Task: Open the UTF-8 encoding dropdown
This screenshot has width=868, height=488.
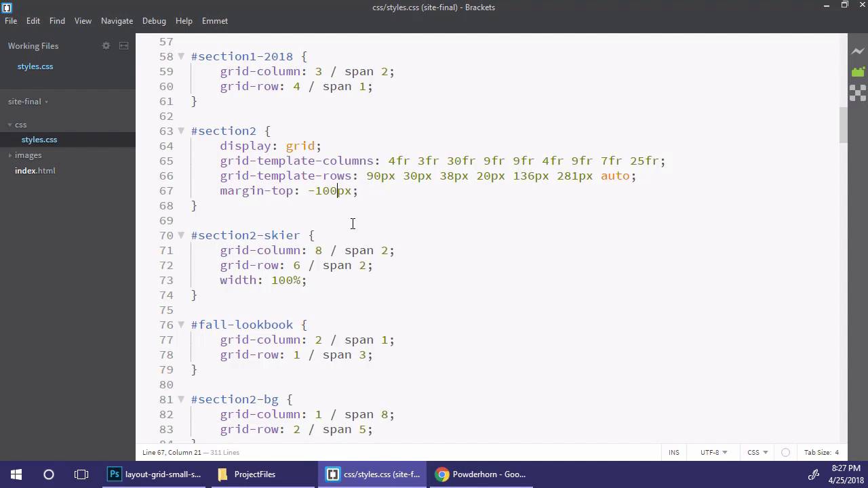Action: click(714, 452)
